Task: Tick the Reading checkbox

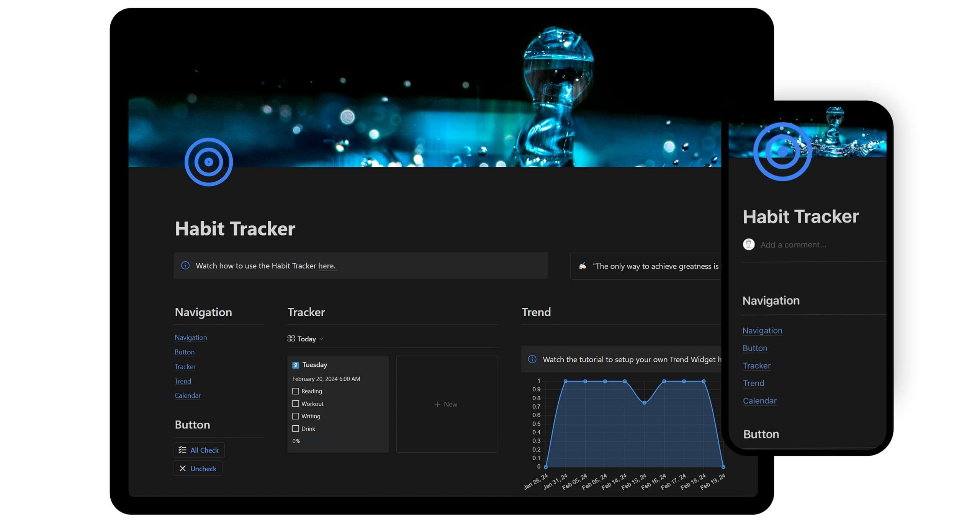Action: tap(296, 391)
